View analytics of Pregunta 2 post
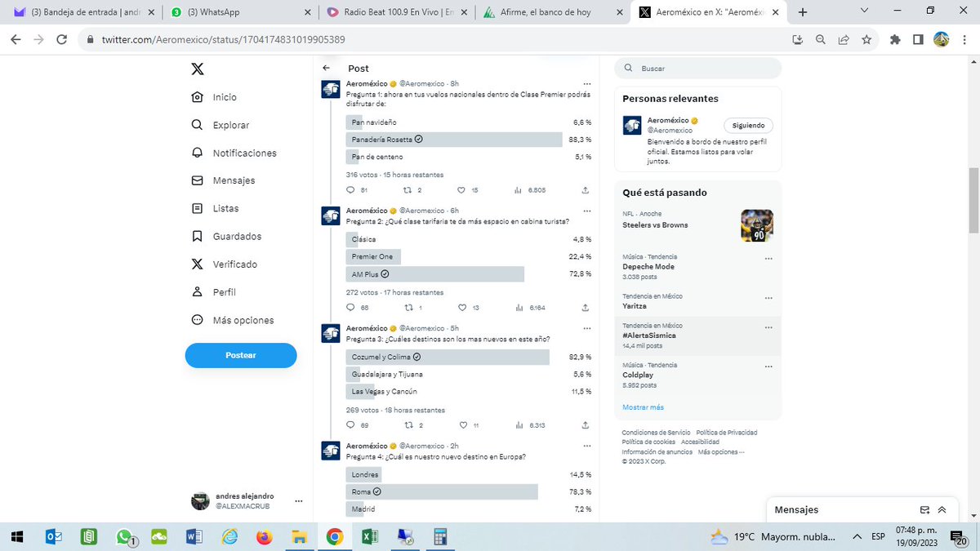Viewport: 980px width, 551px height. point(518,308)
